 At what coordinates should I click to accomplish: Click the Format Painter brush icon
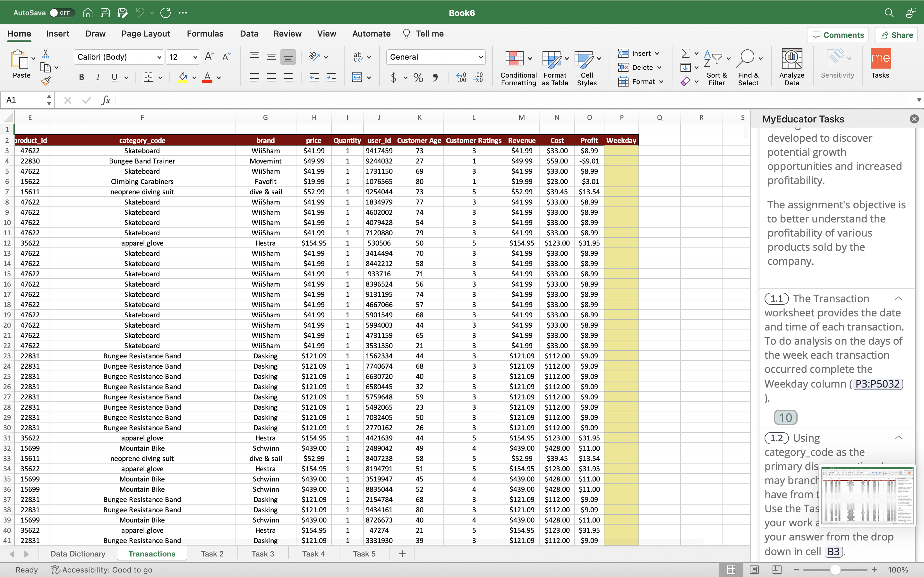46,81
